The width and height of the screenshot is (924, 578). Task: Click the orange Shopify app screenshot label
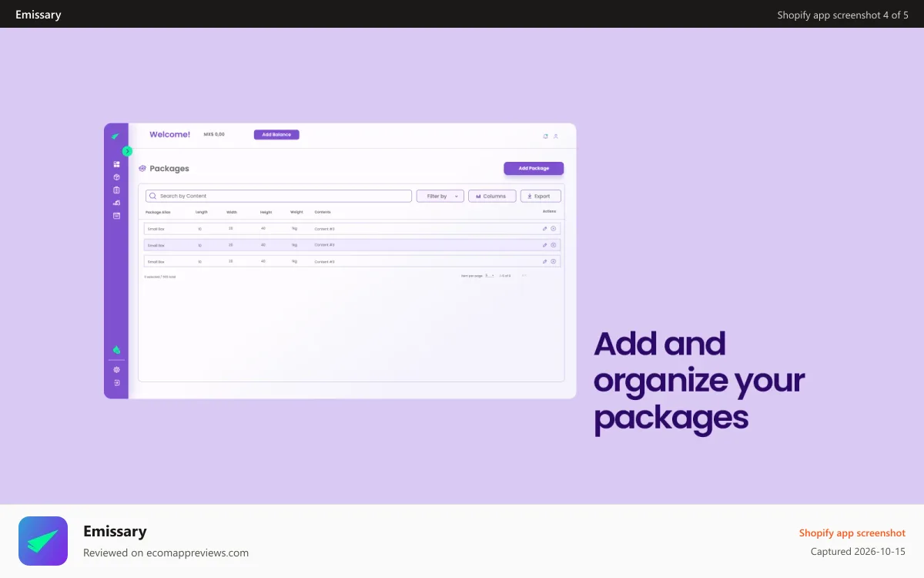click(x=852, y=533)
